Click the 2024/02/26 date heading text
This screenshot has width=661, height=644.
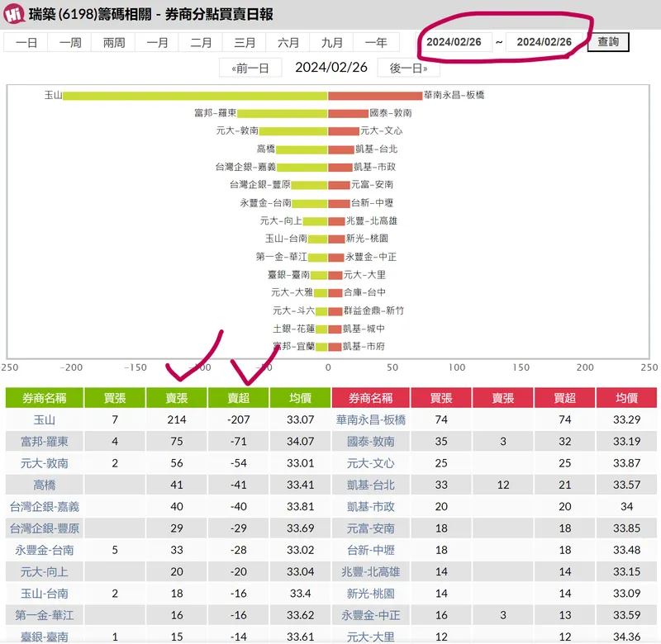coord(331,68)
